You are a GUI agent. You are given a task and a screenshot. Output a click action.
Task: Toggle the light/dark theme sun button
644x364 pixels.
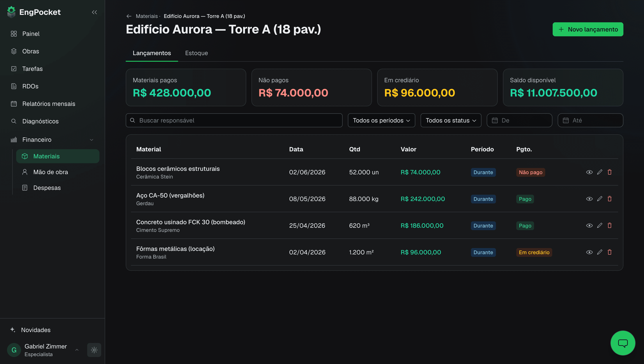coord(94,350)
